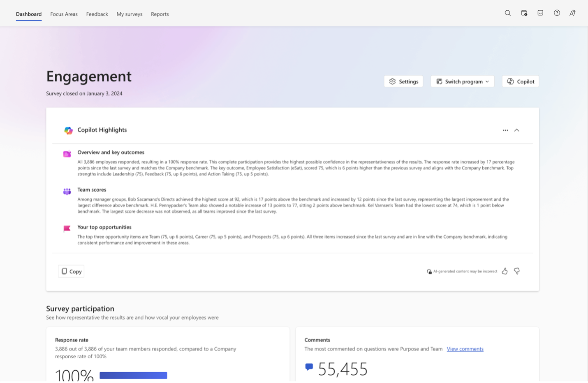Viewport: 588px width, 383px height.
Task: Click the Survey participation heading
Action: tap(80, 309)
